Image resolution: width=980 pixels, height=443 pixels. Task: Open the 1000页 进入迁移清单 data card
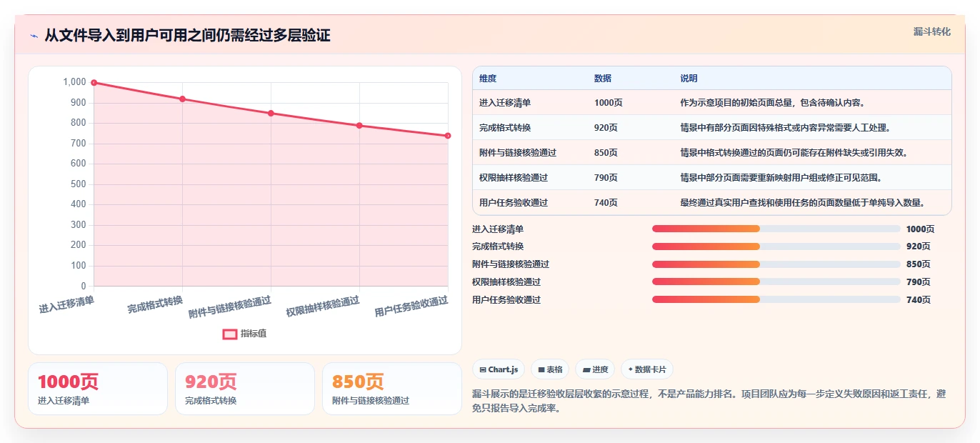click(x=98, y=389)
